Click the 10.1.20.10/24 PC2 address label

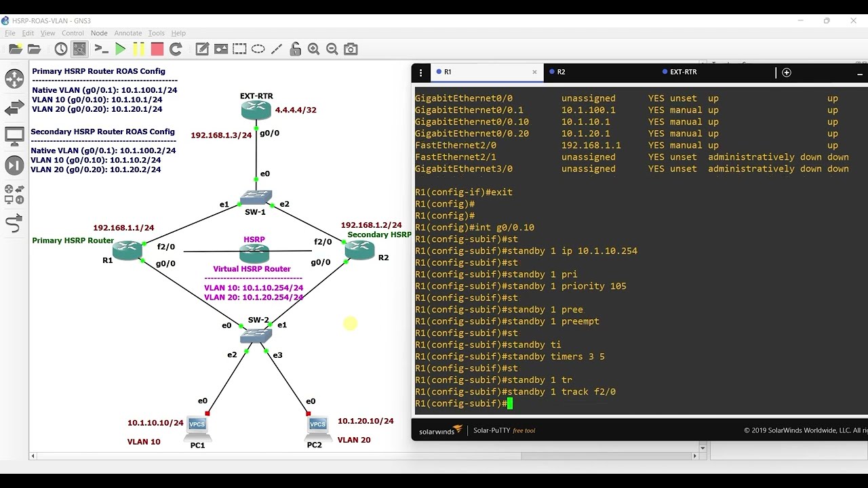point(366,421)
